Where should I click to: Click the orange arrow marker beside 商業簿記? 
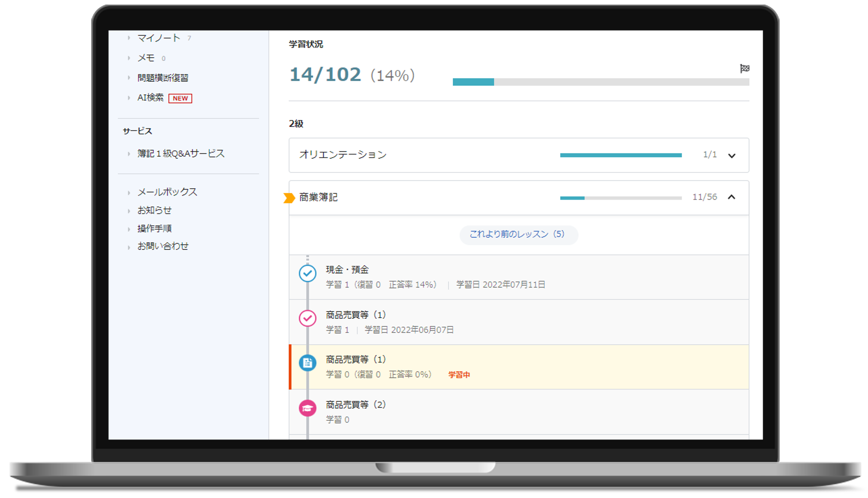289,198
